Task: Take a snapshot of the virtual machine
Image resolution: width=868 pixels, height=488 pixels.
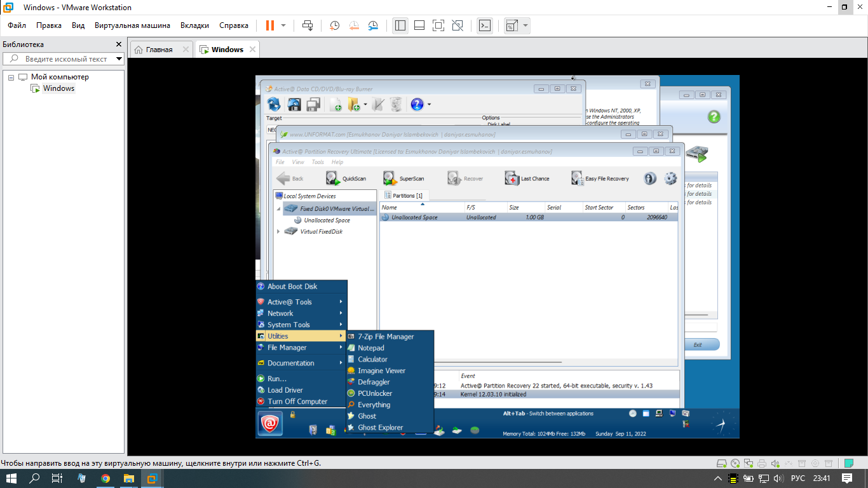Action: pyautogui.click(x=334, y=25)
